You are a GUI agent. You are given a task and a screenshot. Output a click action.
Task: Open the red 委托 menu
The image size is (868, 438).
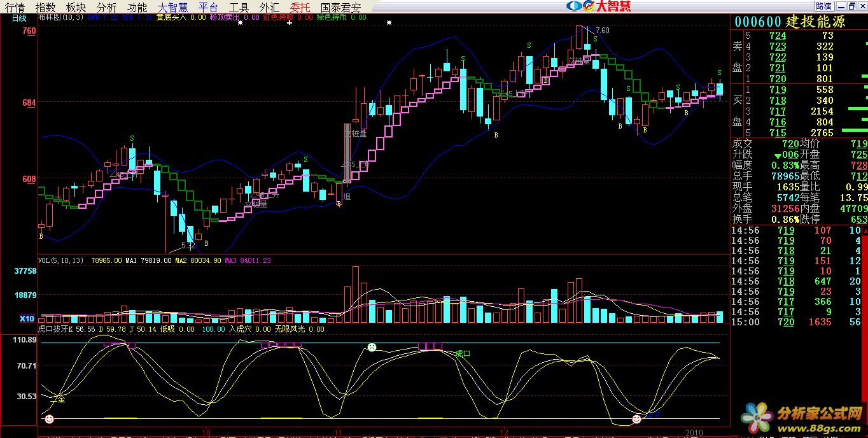tap(300, 8)
